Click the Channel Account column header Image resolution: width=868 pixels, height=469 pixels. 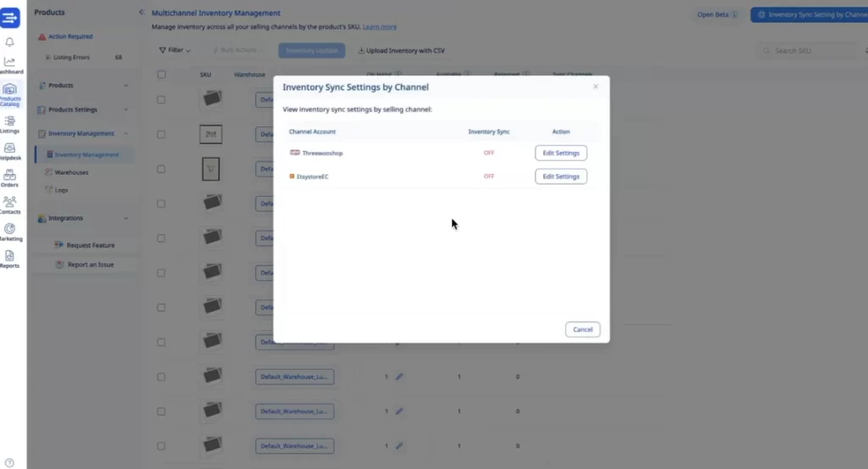[x=312, y=131]
